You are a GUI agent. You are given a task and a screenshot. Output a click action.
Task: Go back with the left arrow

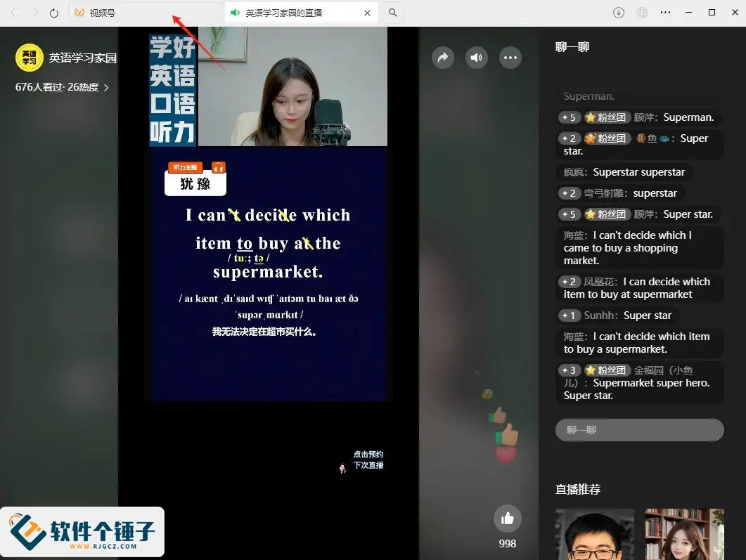(x=13, y=13)
